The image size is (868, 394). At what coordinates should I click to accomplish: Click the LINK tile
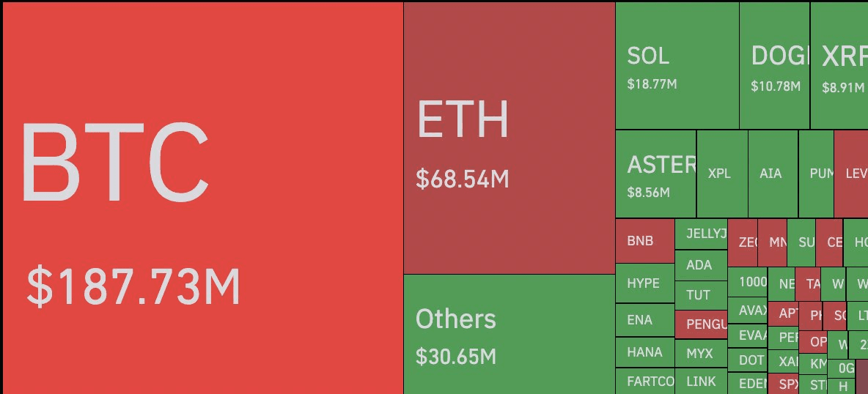point(700,382)
